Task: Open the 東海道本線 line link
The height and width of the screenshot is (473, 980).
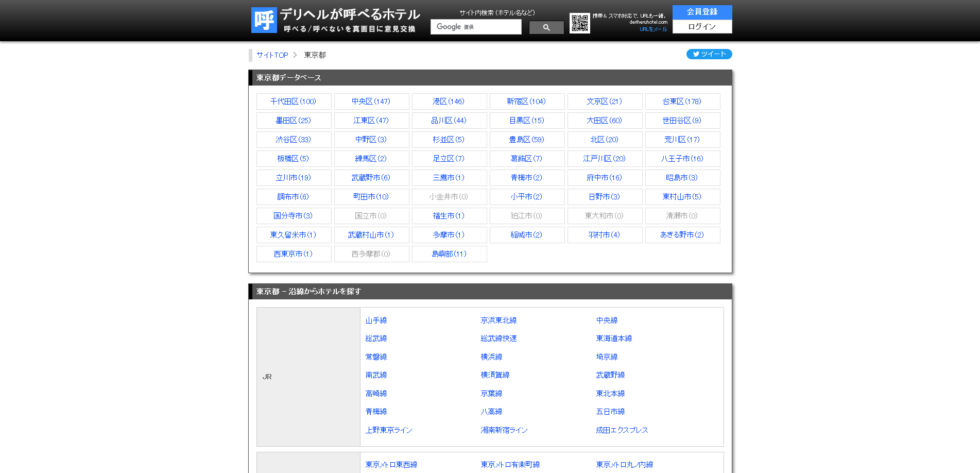Action: pyautogui.click(x=614, y=339)
